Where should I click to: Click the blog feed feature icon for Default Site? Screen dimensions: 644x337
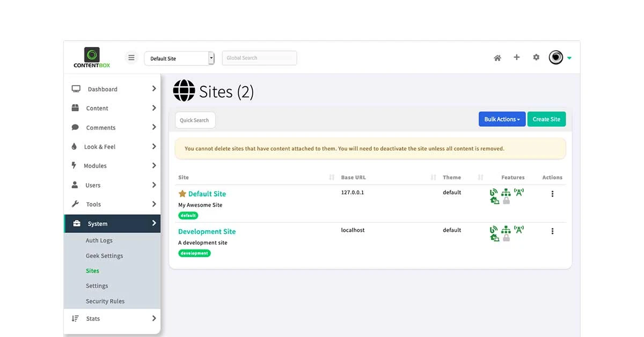pos(494,192)
